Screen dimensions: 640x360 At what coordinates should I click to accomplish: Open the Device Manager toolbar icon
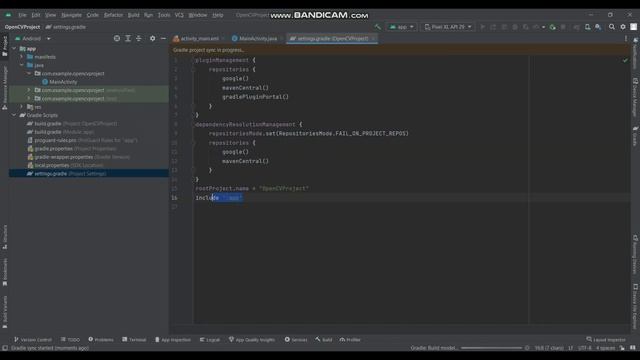pyautogui.click(x=587, y=27)
